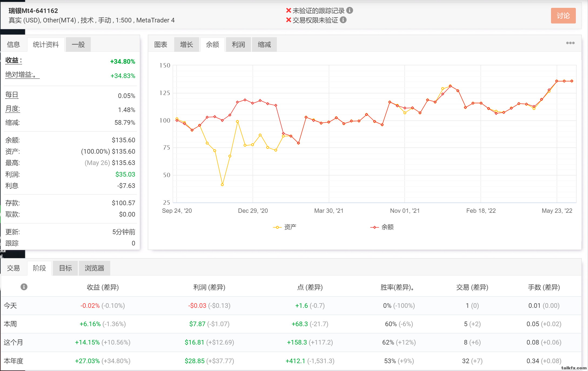The width and height of the screenshot is (588, 371).
Task: Select the 阶段 tab in lower panel
Action: click(x=39, y=268)
